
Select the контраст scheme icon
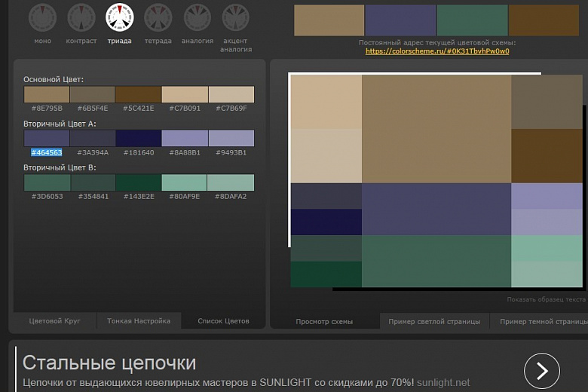pos(81,17)
